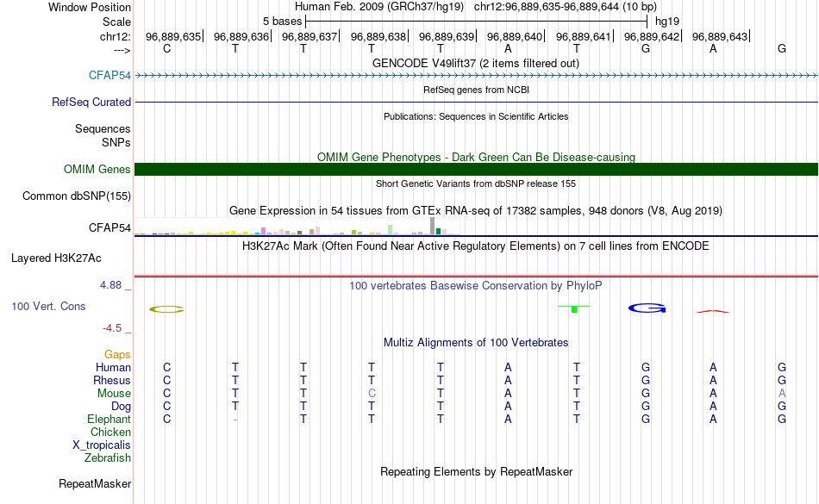Click the SNPs publications track label
Image resolution: width=819 pixels, height=504 pixels.
[116, 142]
